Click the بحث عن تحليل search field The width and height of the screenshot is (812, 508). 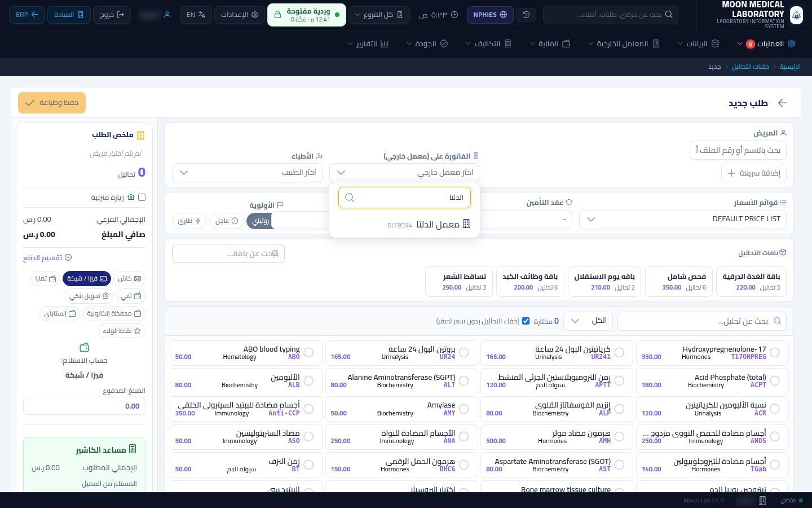701,321
